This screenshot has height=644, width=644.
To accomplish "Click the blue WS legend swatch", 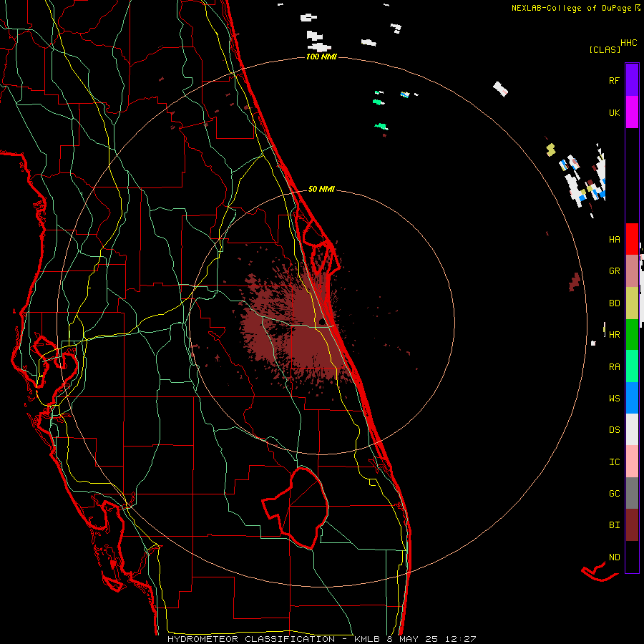I will click(x=632, y=398).
